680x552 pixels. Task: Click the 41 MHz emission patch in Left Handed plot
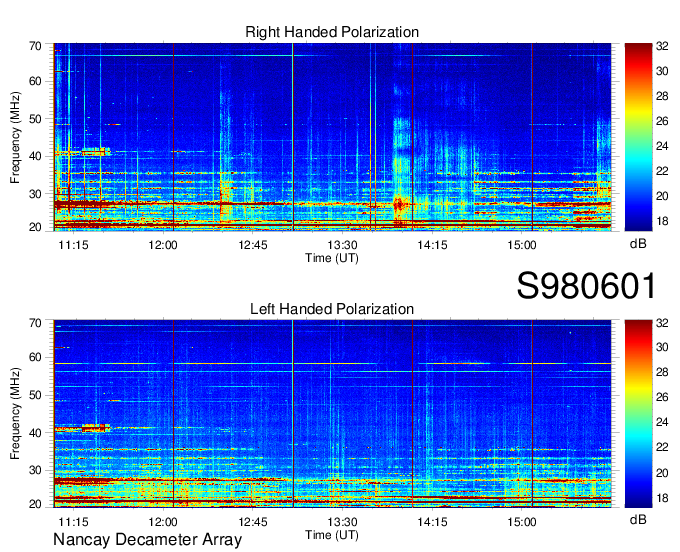[x=96, y=428]
